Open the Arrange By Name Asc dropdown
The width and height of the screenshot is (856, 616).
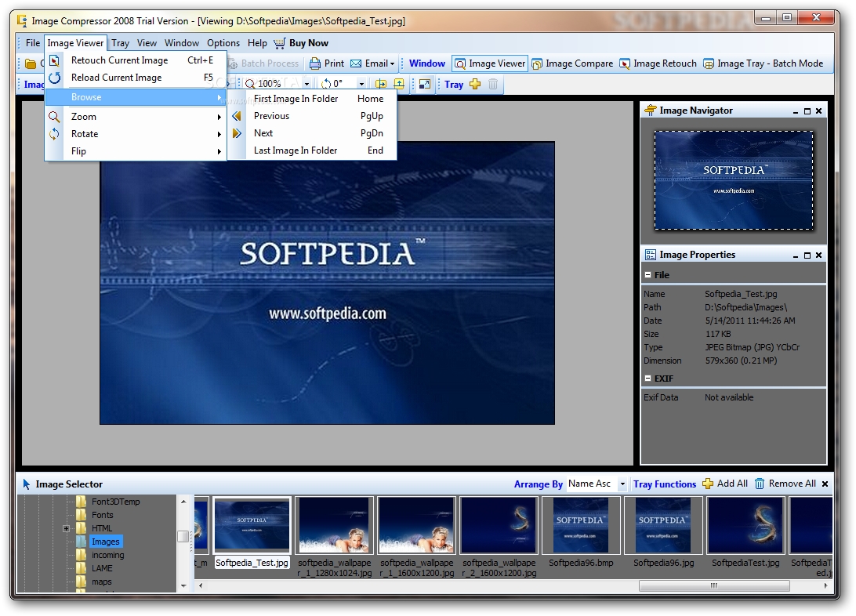622,484
